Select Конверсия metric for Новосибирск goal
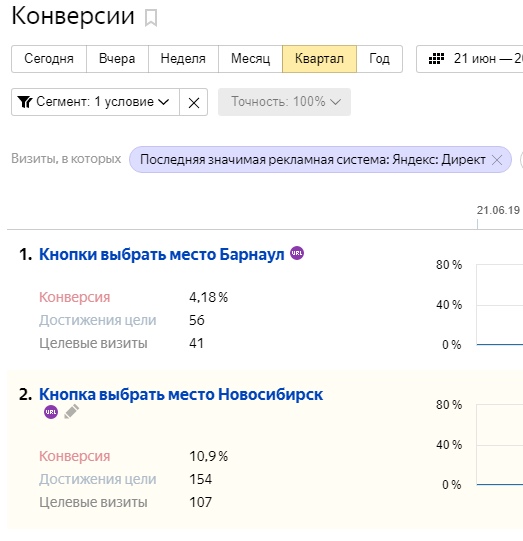 [x=75, y=456]
